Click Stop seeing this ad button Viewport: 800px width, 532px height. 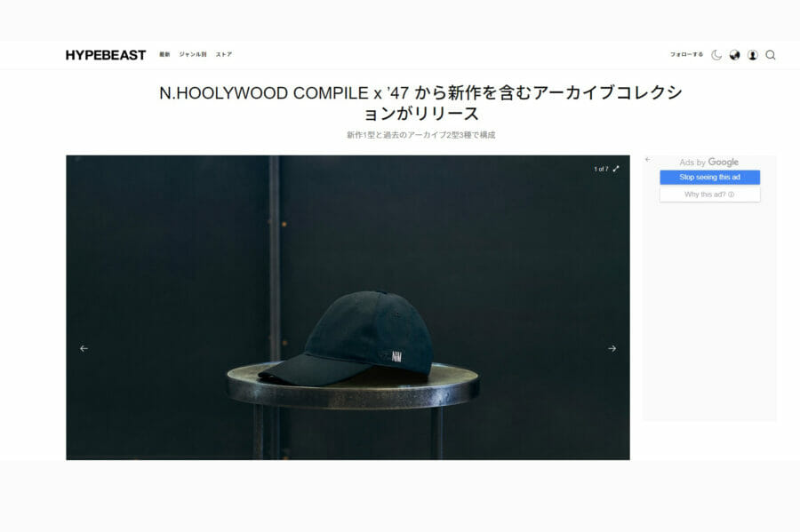(x=709, y=178)
